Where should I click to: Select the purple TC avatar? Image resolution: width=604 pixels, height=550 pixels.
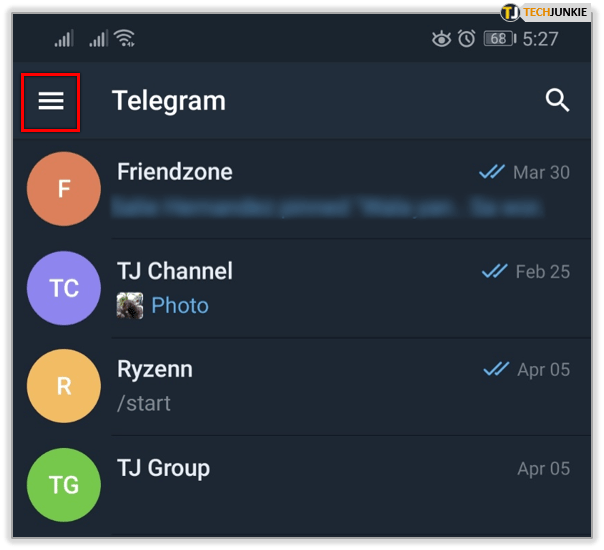pyautogui.click(x=64, y=288)
